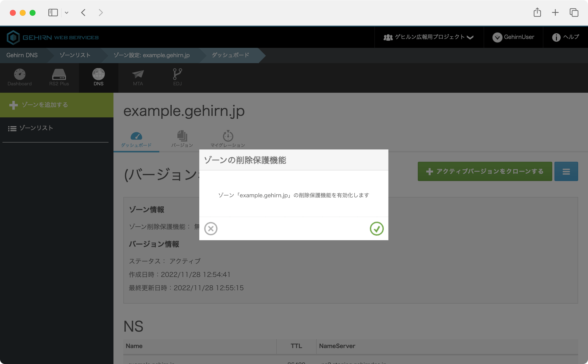
Task: Open the blue hamburger options menu
Action: tap(566, 171)
